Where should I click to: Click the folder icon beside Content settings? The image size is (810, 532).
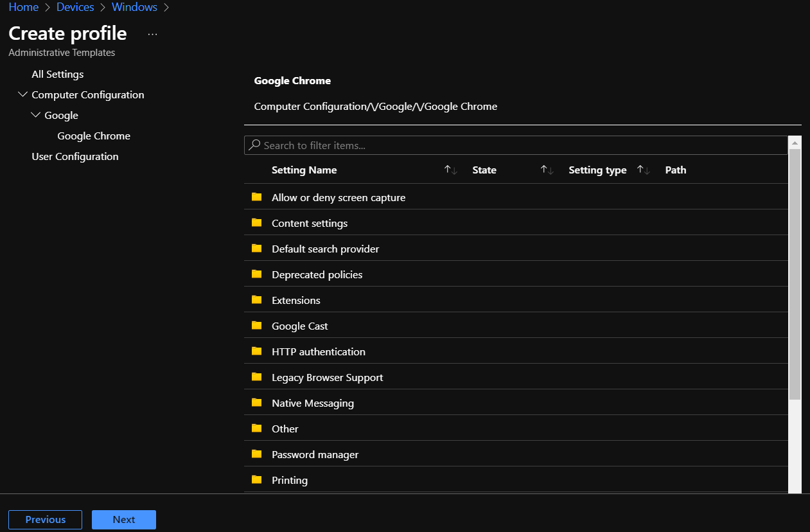click(x=257, y=222)
